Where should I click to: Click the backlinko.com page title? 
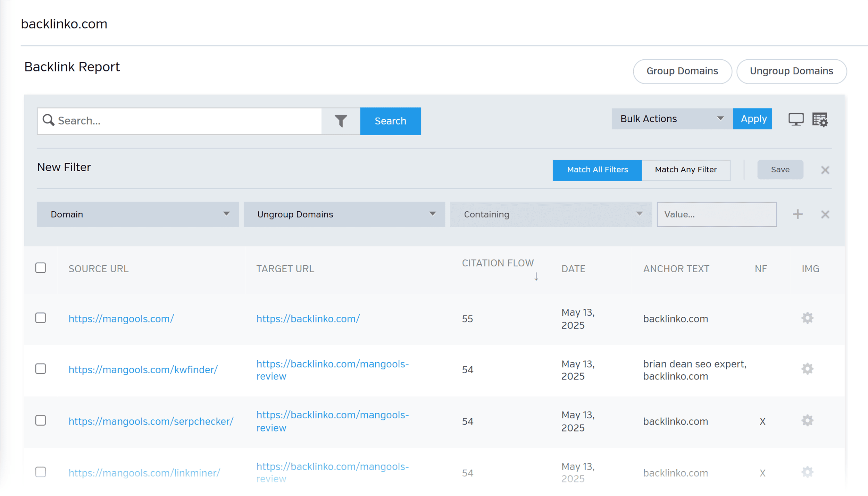coord(64,24)
